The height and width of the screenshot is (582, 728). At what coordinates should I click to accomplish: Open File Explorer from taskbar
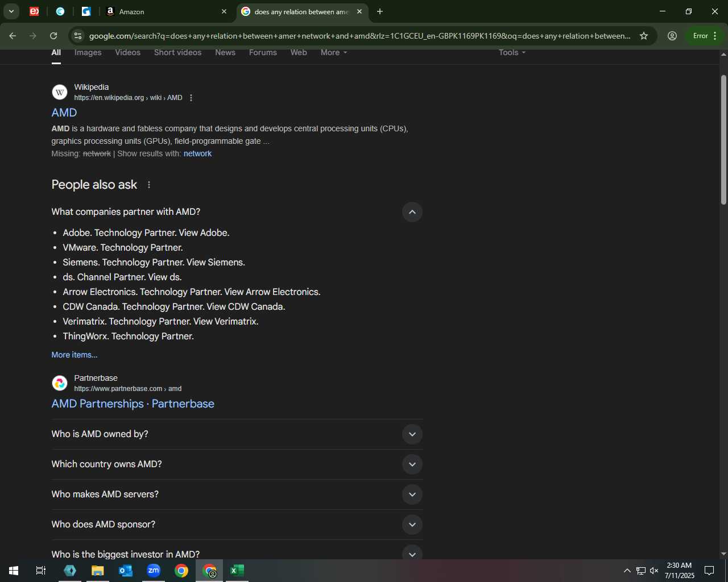click(98, 571)
